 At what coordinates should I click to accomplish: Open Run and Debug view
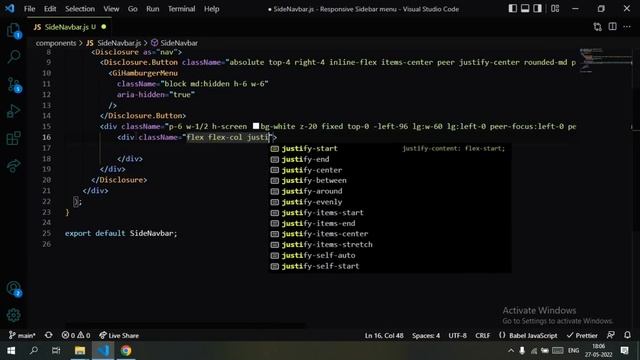(x=13, y=111)
